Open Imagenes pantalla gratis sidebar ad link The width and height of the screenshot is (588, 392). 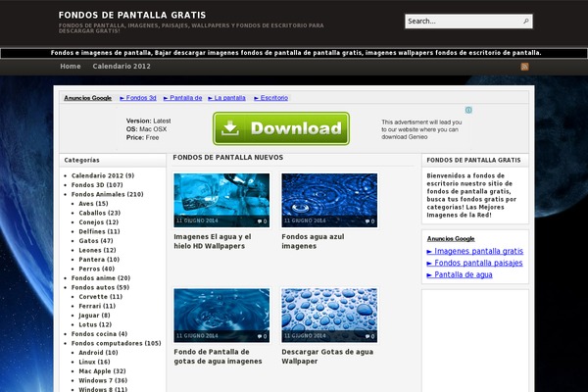[475, 251]
